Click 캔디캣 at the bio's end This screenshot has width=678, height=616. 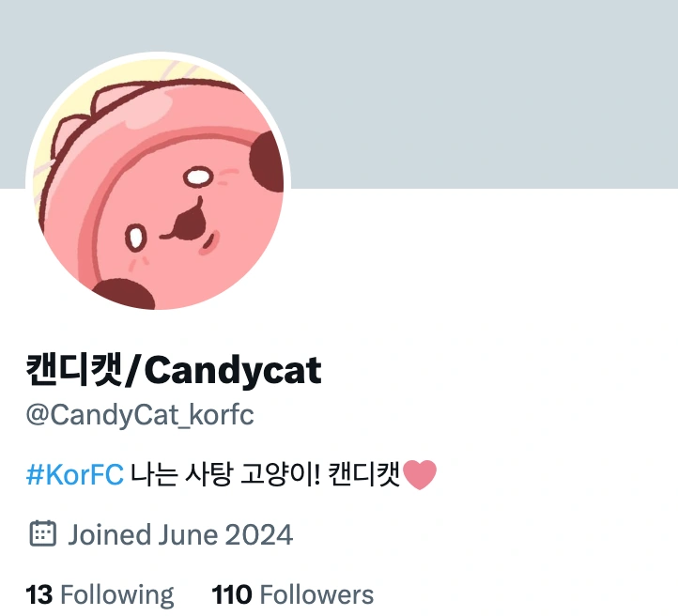click(x=364, y=474)
